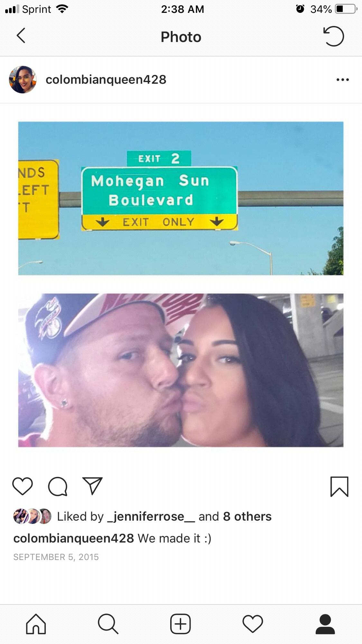Open comments with speech bubble icon
Viewport: 362px width, 644px height.
coord(58,486)
